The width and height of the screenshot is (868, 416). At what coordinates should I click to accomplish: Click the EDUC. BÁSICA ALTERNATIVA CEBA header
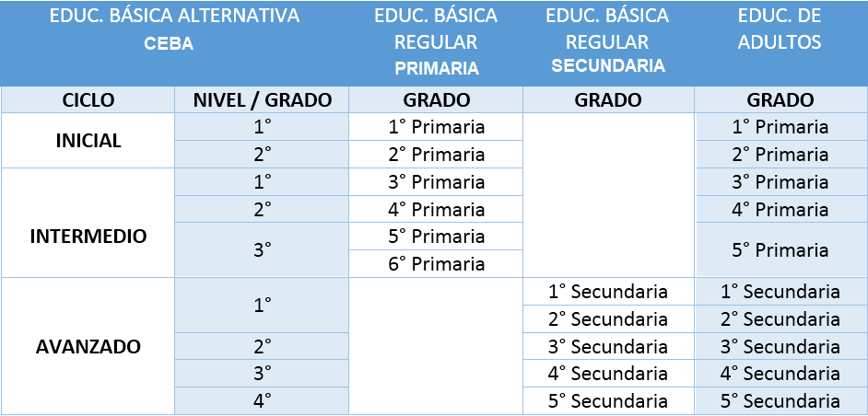[174, 29]
